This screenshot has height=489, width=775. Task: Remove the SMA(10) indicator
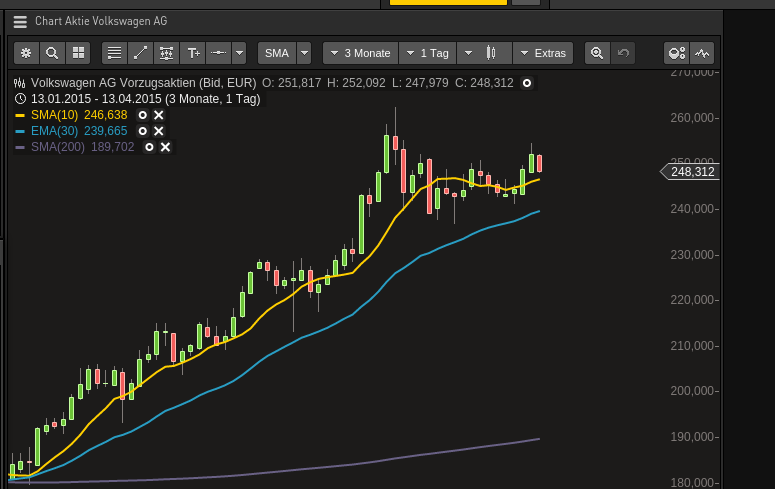pyautogui.click(x=159, y=115)
